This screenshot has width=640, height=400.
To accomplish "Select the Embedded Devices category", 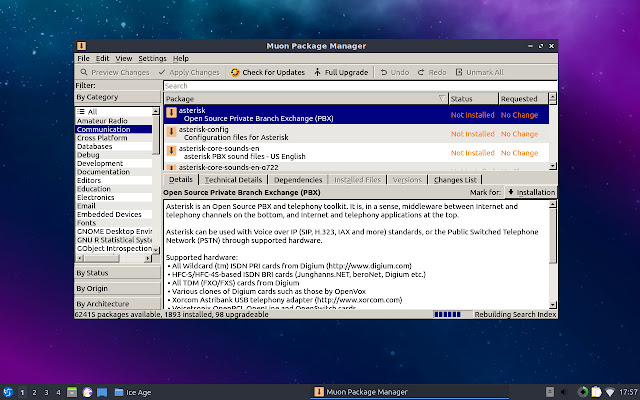I will pos(114,214).
